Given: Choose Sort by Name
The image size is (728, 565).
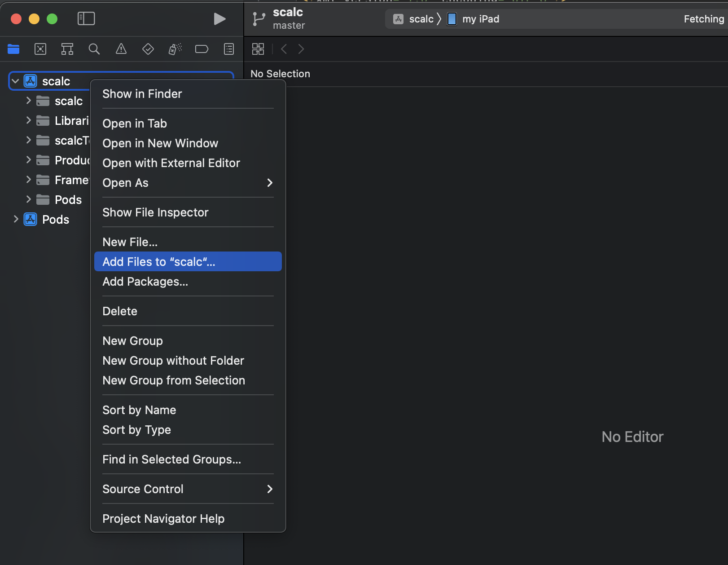Looking at the screenshot, I should click(188, 410).
